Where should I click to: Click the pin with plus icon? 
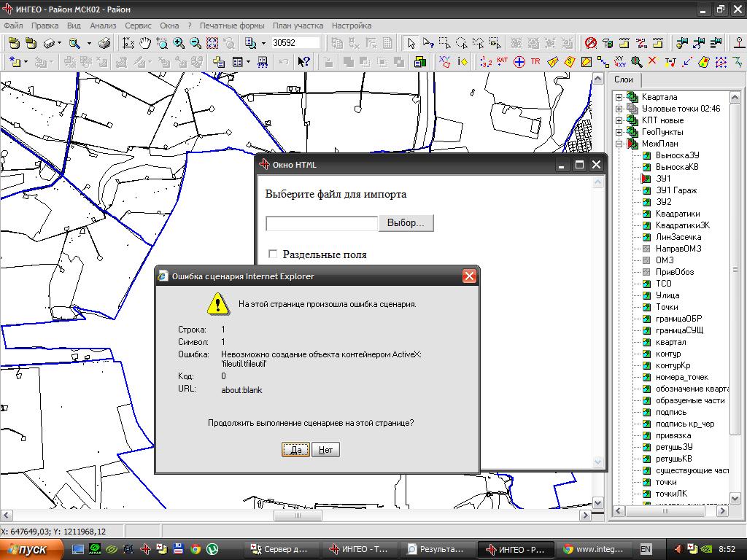(682, 43)
